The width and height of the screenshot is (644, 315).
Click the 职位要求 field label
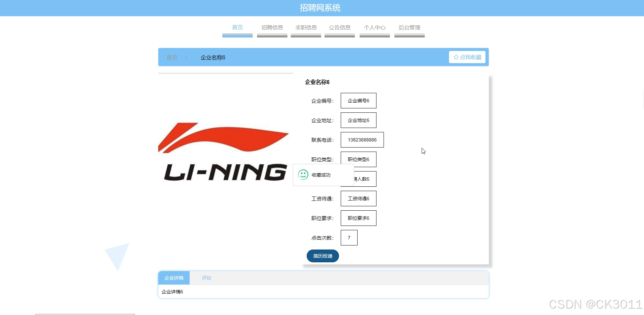[323, 218]
